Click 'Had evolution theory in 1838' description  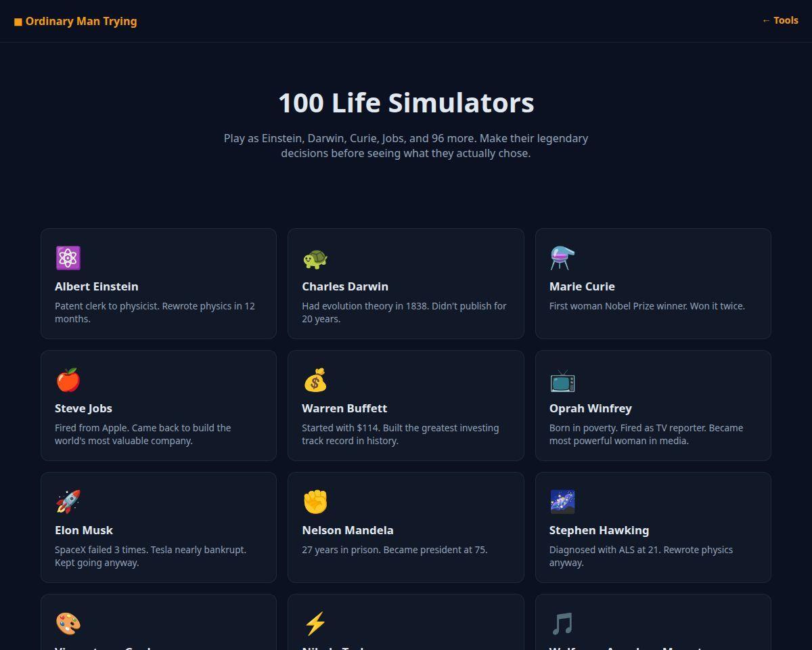point(404,312)
